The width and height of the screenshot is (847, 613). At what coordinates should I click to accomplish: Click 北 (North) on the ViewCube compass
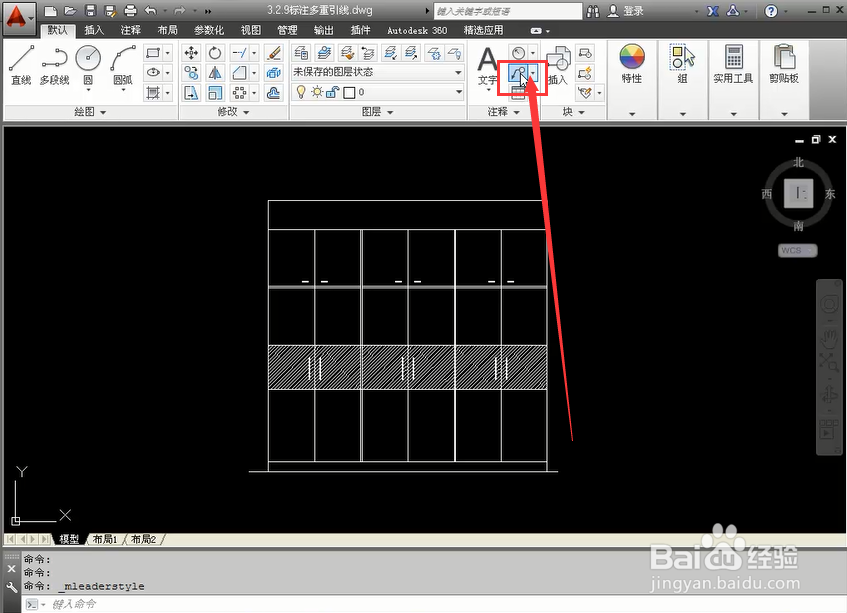click(798, 162)
